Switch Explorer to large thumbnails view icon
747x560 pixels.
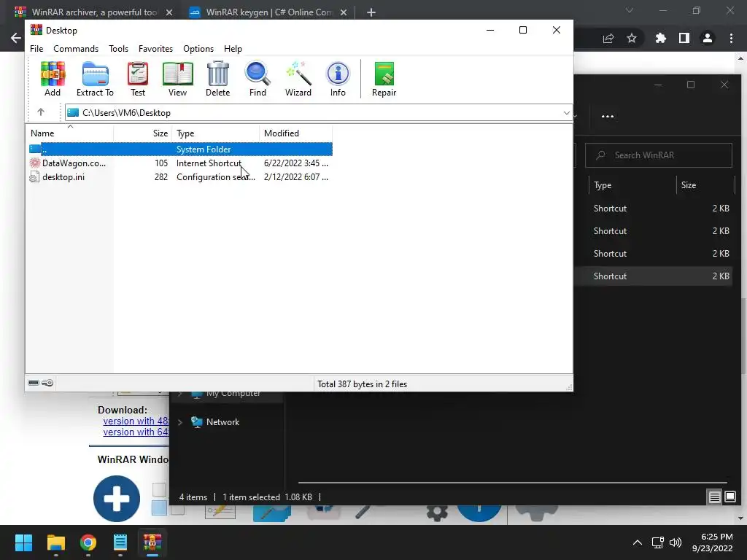click(x=730, y=497)
